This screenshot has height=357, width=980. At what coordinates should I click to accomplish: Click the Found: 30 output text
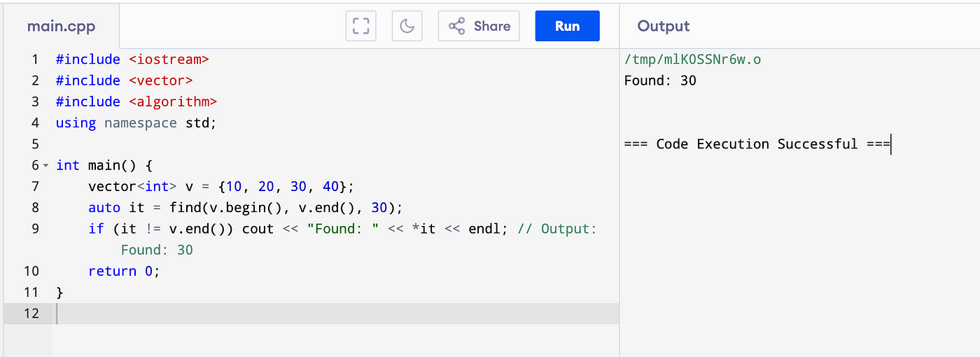click(x=660, y=80)
